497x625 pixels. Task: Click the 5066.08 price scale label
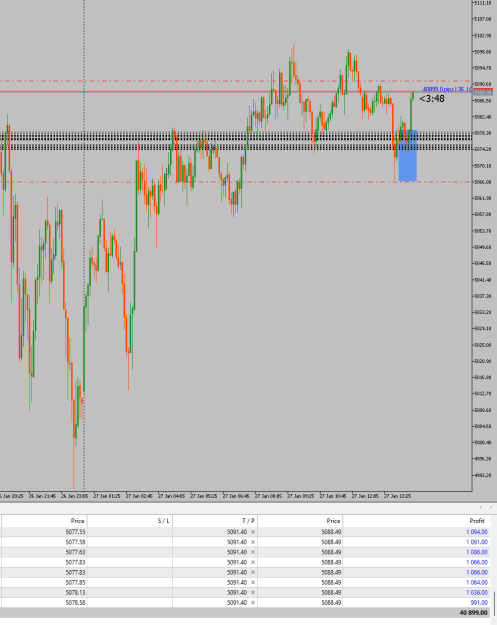483,182
